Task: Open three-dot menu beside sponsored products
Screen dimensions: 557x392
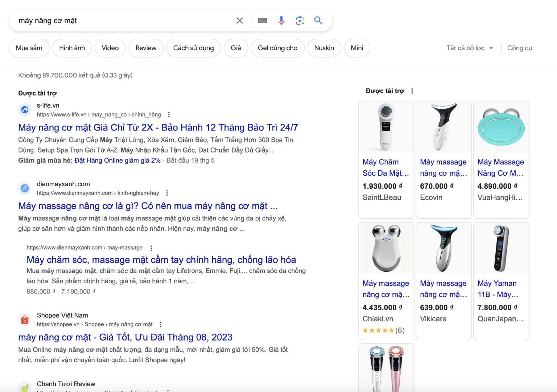Action: pos(412,91)
